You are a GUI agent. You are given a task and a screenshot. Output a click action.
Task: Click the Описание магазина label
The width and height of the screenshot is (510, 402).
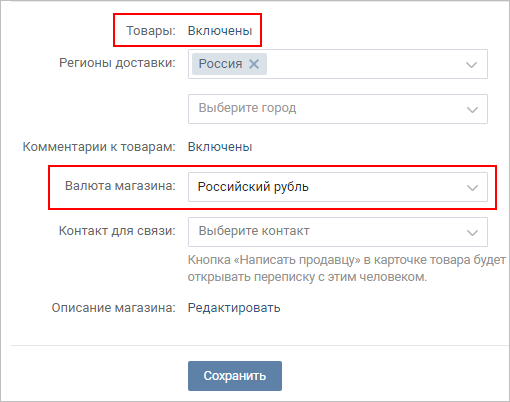[113, 308]
